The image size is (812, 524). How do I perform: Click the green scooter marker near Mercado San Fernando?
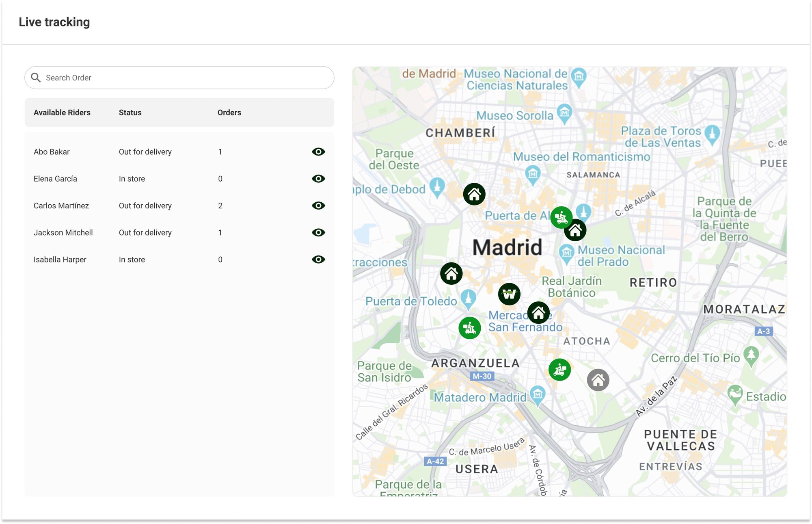click(x=470, y=327)
